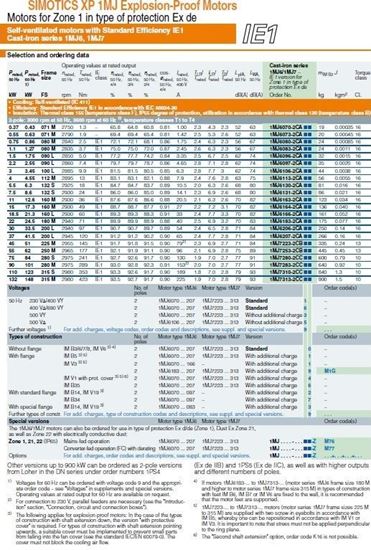Select the M77 order code

329,448
